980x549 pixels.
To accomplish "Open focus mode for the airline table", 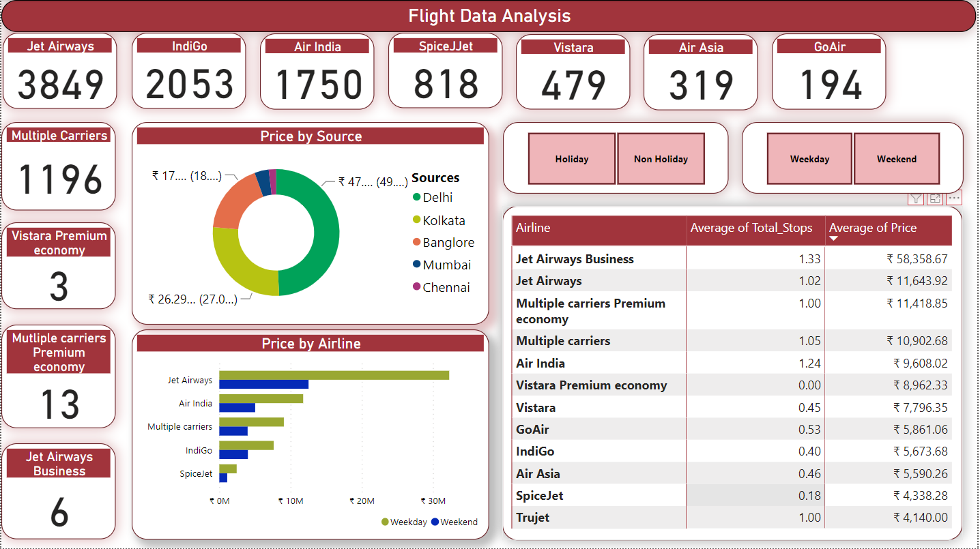I will click(x=935, y=198).
